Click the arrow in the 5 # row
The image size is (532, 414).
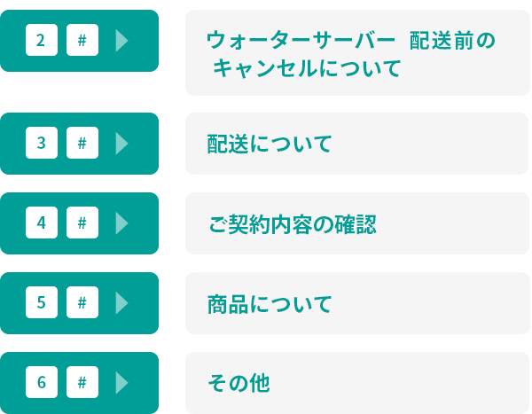(121, 303)
